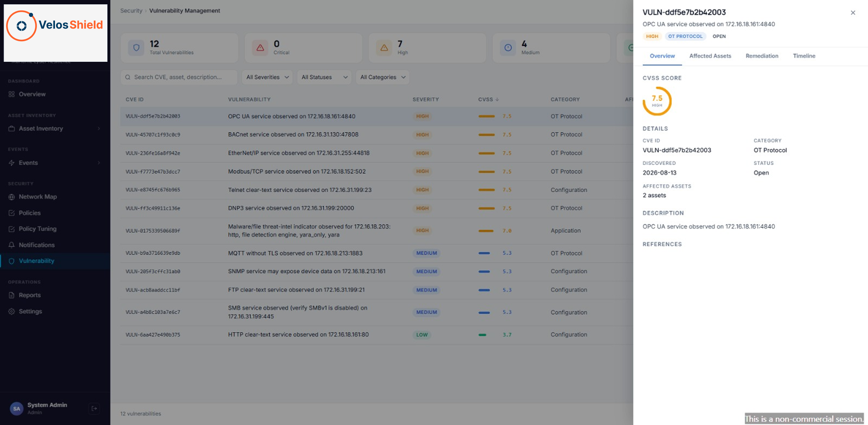Go to Network Map in sidebar

55,197
